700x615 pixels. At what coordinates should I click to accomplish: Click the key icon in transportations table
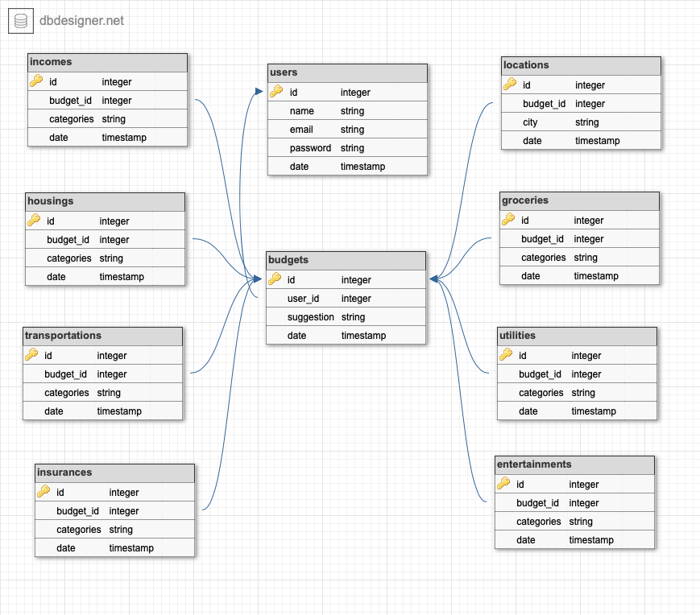point(31,355)
